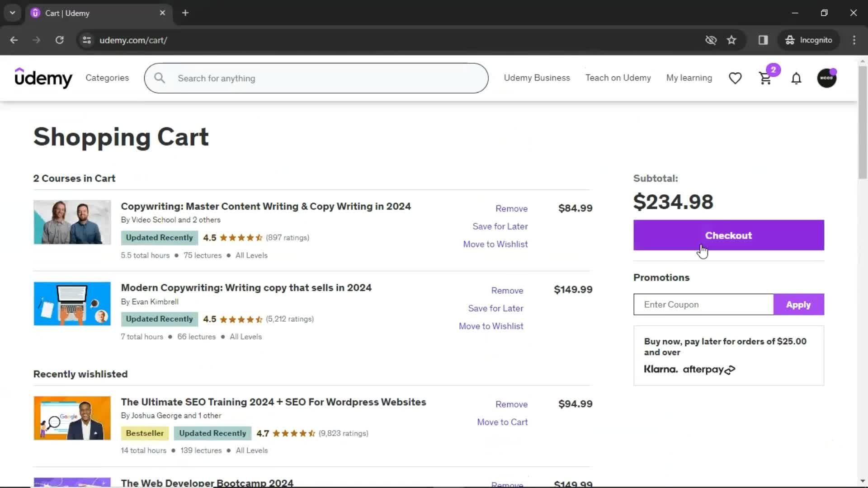Click the (9,823 ratings) text

(343, 433)
